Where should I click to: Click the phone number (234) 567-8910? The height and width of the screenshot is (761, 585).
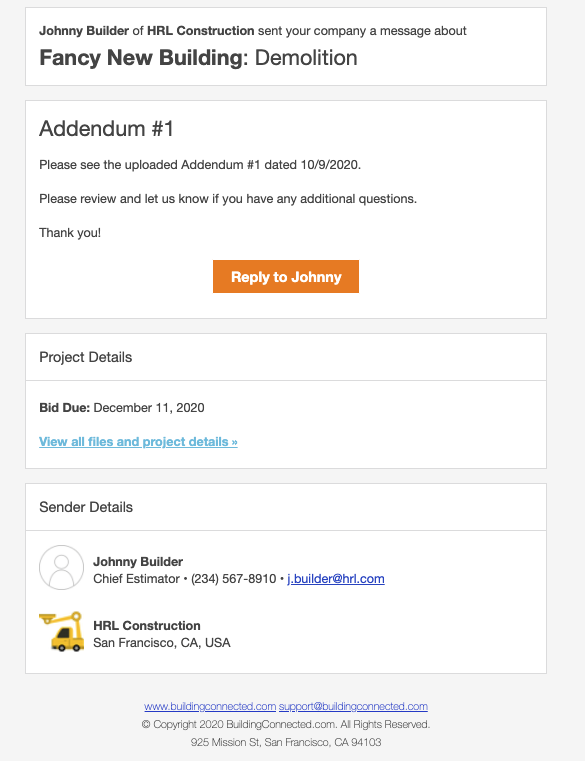234,579
